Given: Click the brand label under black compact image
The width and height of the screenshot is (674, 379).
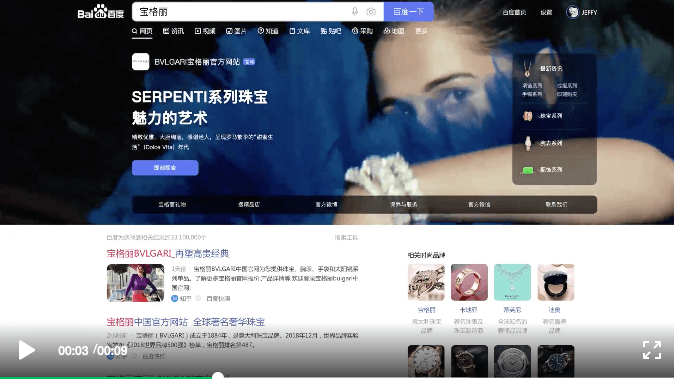Looking at the screenshot, I should coord(555,310).
